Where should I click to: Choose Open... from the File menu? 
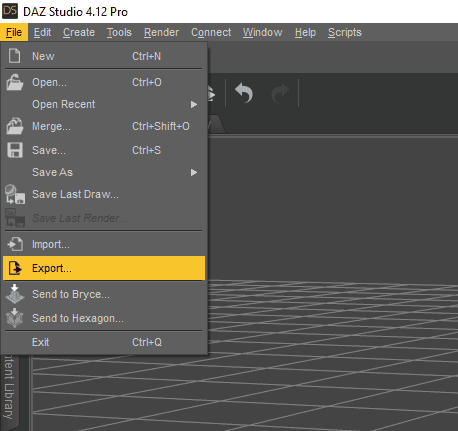pyautogui.click(x=104, y=82)
